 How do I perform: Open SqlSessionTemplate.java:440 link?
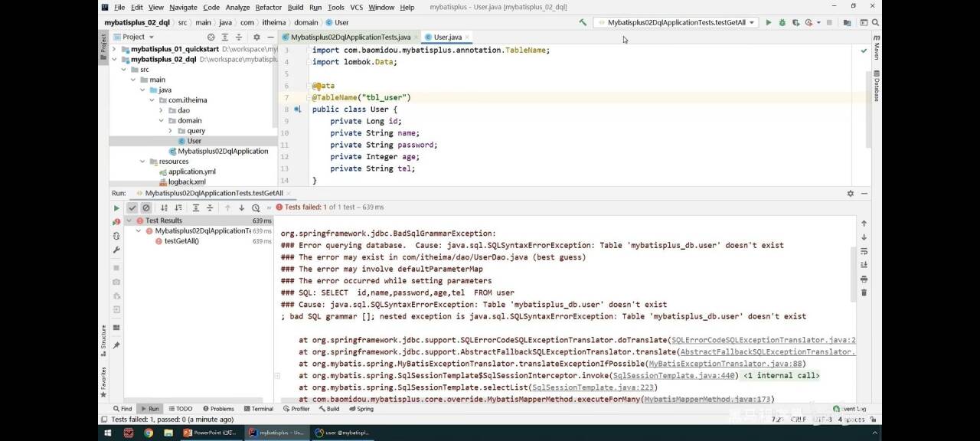pyautogui.click(x=674, y=375)
